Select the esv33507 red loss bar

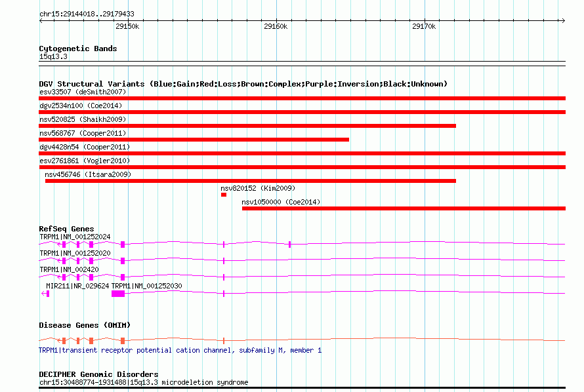(302, 98)
